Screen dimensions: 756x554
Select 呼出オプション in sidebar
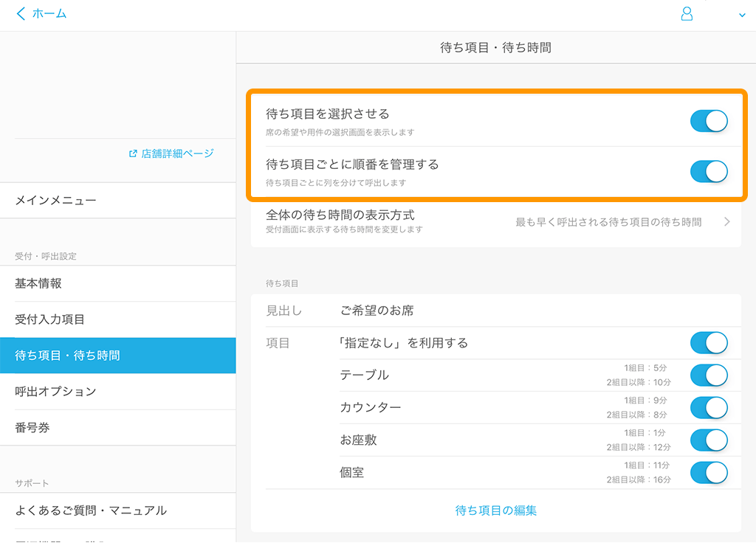click(x=118, y=392)
